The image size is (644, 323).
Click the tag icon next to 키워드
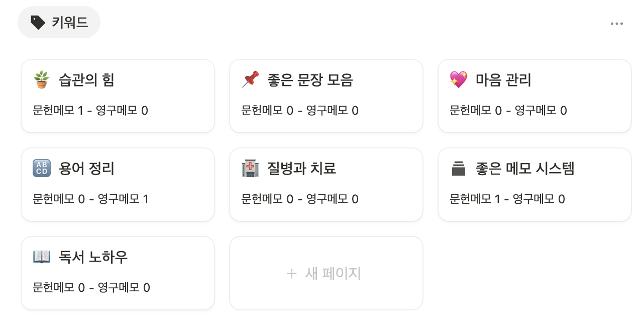[38, 22]
